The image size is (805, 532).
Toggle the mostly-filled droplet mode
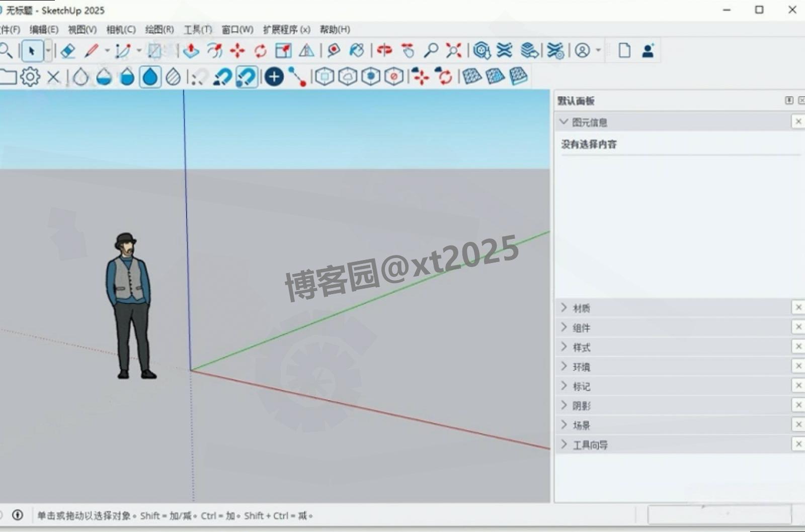(x=127, y=77)
